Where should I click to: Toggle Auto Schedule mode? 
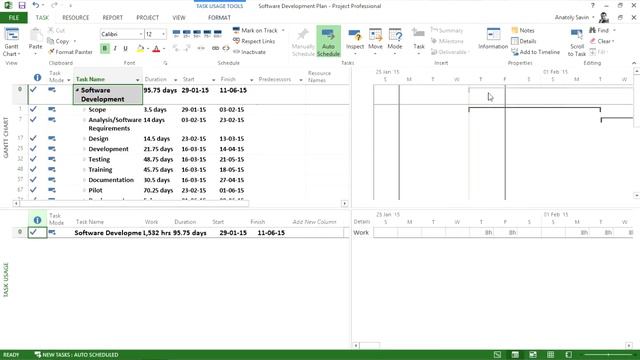(x=328, y=42)
